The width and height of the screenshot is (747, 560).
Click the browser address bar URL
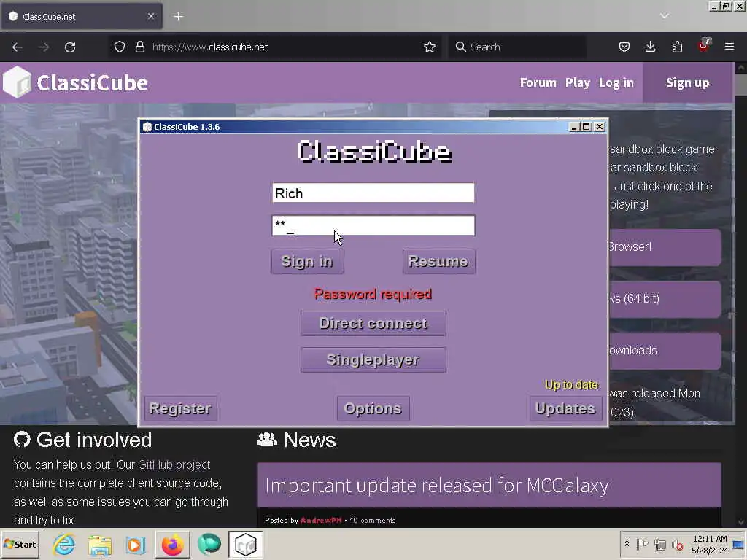pyautogui.click(x=210, y=47)
